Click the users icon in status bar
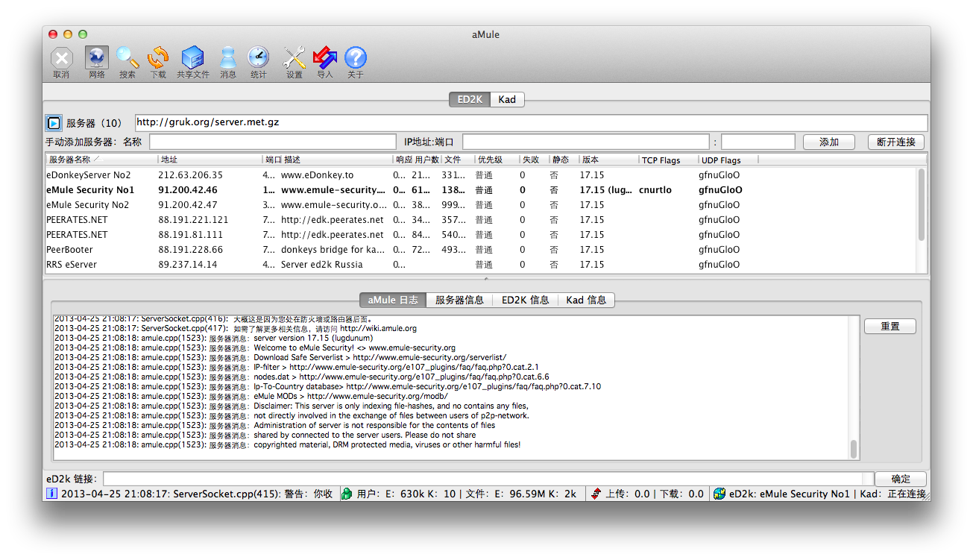 pos(347,494)
